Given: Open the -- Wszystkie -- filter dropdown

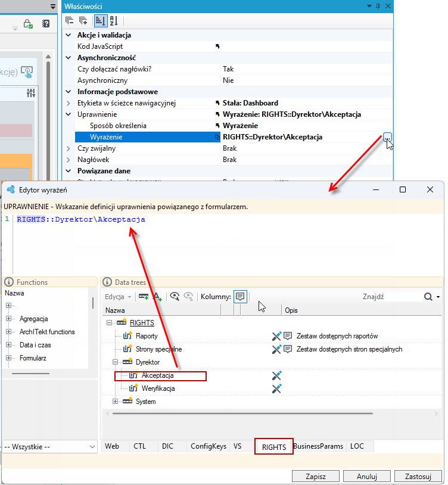Looking at the screenshot, I should pos(50,447).
